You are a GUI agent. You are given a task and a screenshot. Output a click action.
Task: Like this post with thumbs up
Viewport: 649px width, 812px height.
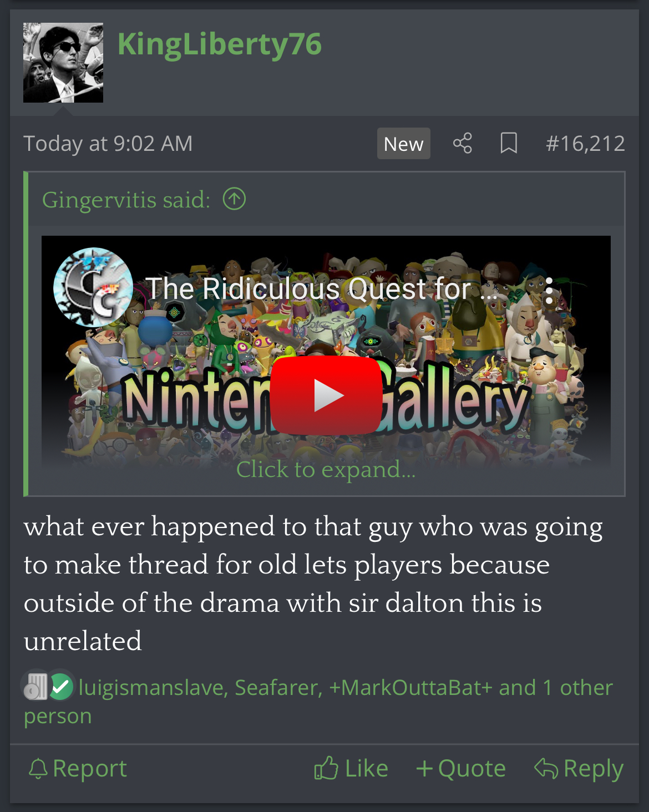tap(351, 769)
